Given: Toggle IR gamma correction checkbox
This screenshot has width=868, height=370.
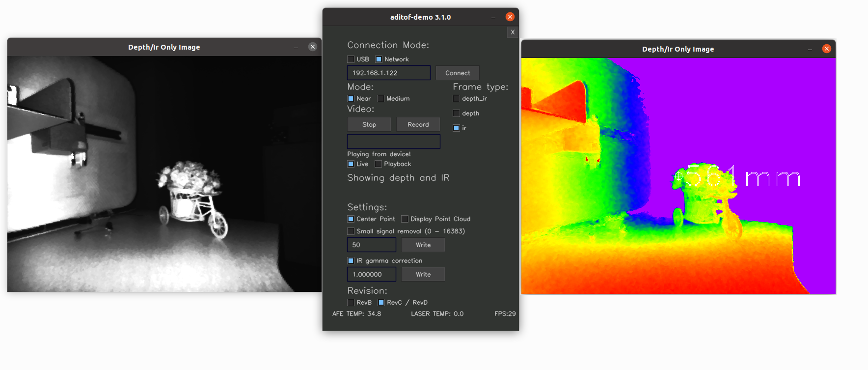Looking at the screenshot, I should click(x=351, y=260).
